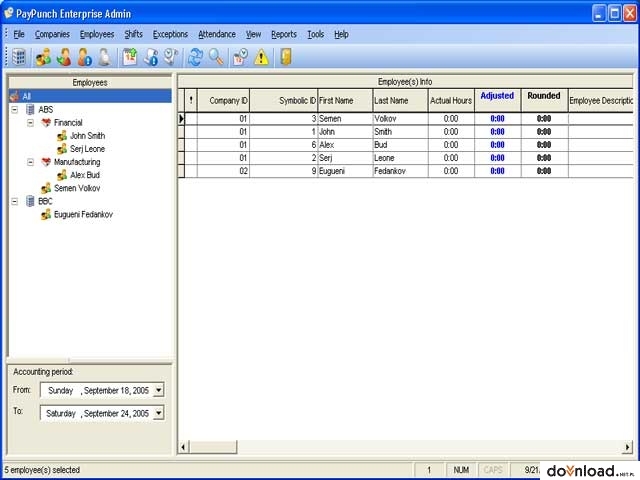
Task: Open the From date dropdown
Action: [158, 390]
